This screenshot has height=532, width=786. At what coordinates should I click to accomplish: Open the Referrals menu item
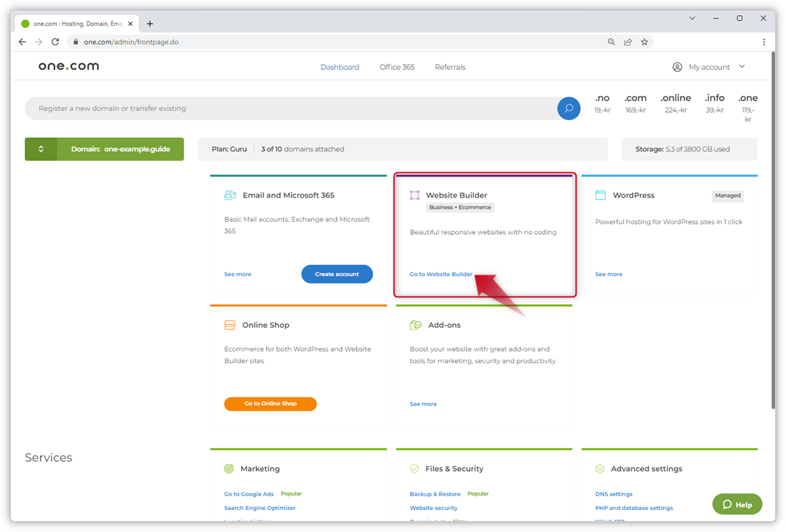(x=450, y=67)
